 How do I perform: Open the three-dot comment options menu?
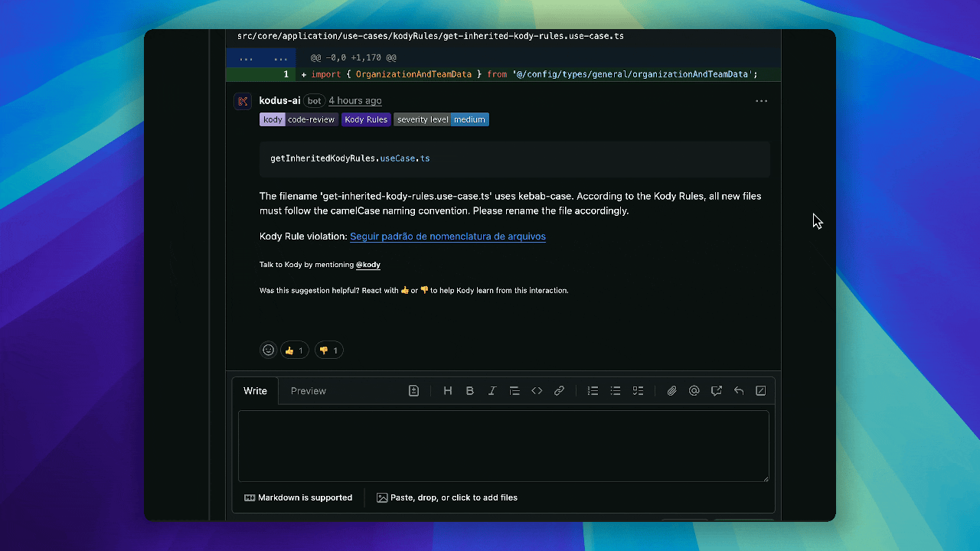[761, 101]
